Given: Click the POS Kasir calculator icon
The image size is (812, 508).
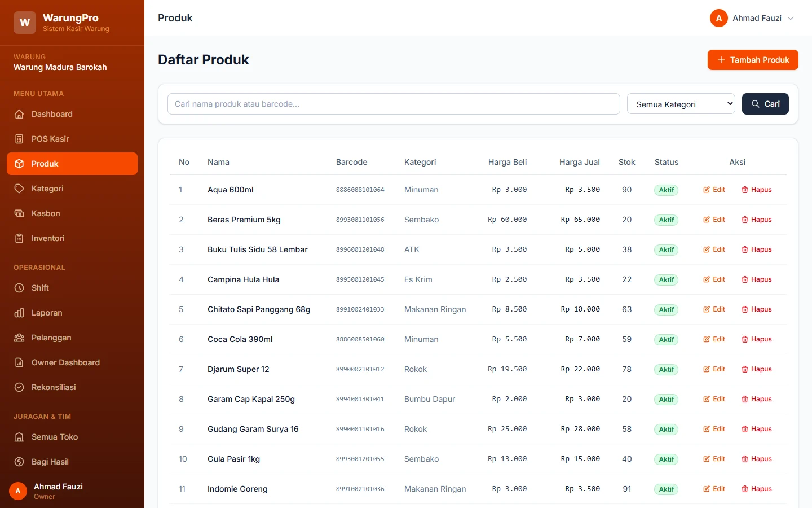Looking at the screenshot, I should 19,139.
